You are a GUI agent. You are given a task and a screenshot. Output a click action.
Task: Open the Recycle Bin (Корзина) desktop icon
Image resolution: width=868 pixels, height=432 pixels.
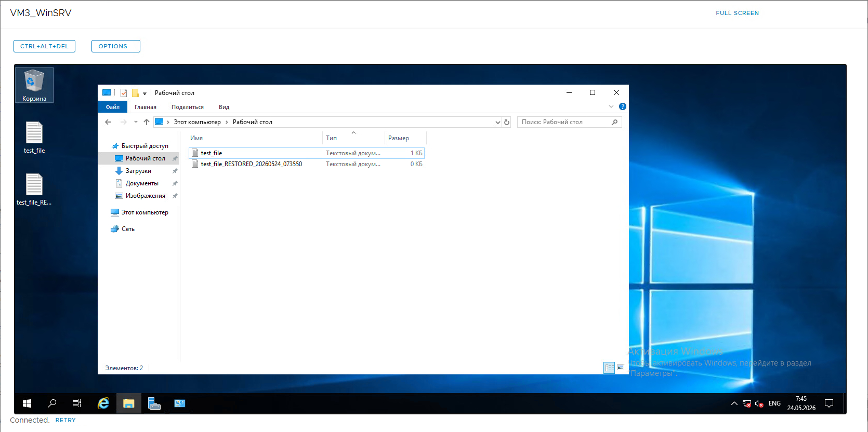34,85
